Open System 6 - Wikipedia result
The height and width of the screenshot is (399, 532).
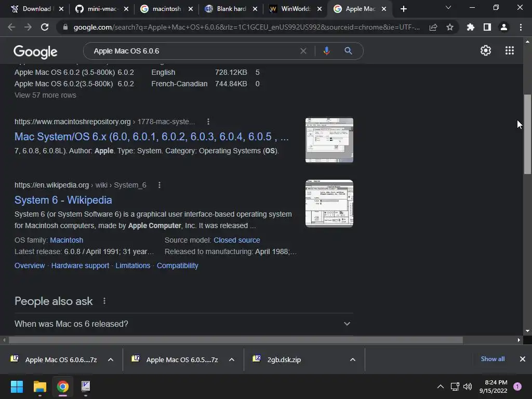coord(63,200)
